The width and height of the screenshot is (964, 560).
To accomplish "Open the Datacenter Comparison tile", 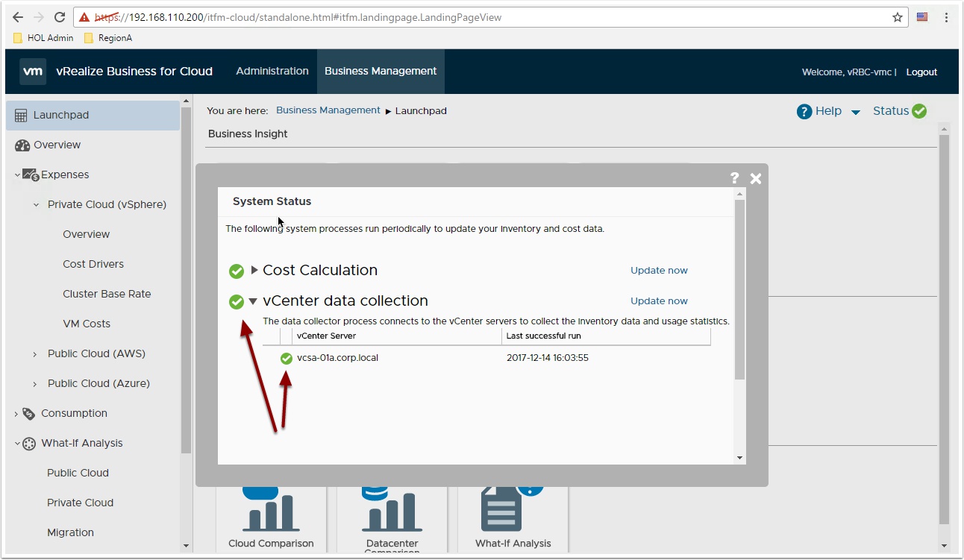I will tap(392, 519).
